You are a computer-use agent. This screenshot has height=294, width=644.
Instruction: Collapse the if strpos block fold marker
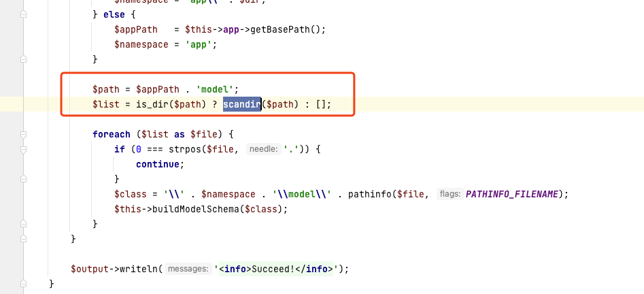click(x=23, y=150)
